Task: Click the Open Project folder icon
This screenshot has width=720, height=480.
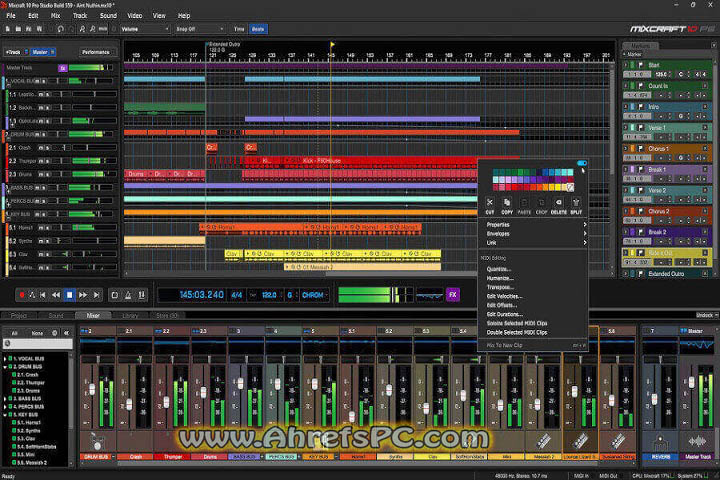Action: 18,29
